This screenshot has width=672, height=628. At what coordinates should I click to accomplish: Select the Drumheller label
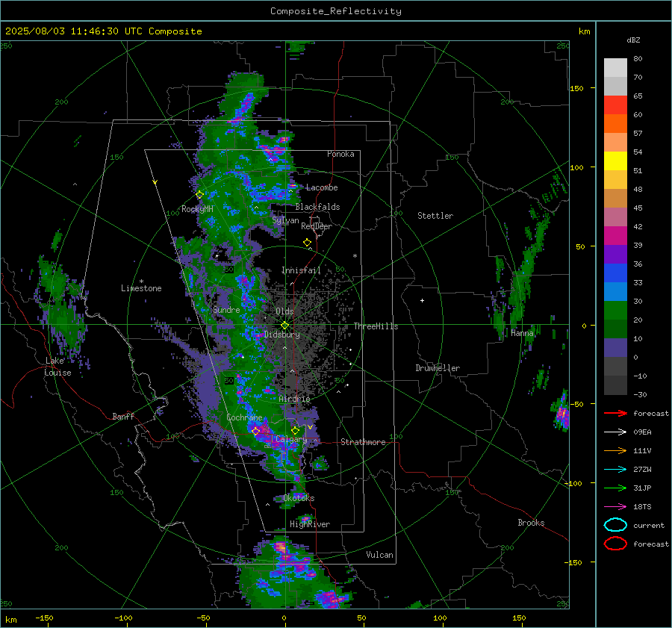[438, 368]
